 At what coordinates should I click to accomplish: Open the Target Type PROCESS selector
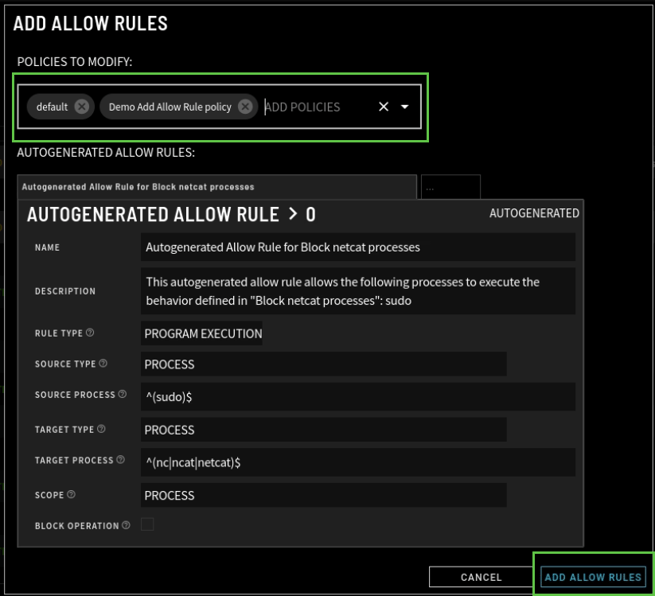(324, 429)
